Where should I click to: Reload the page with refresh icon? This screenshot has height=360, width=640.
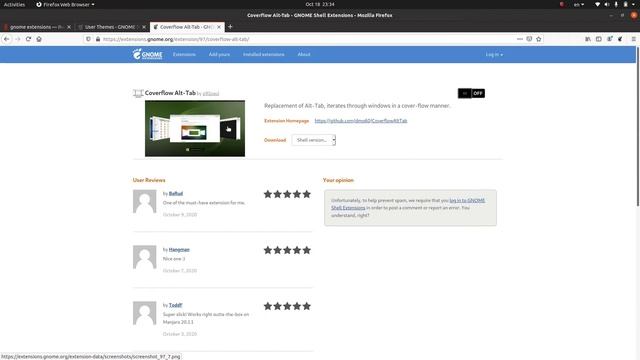(28, 39)
